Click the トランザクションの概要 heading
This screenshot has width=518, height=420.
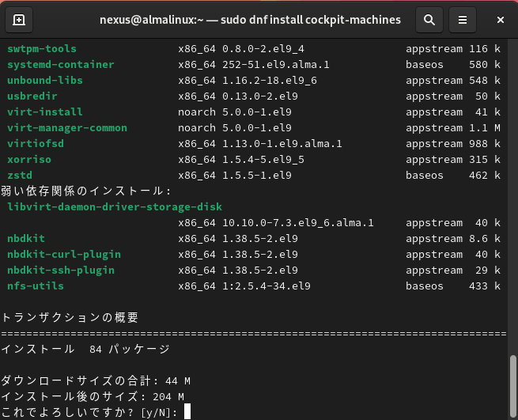[x=70, y=318]
